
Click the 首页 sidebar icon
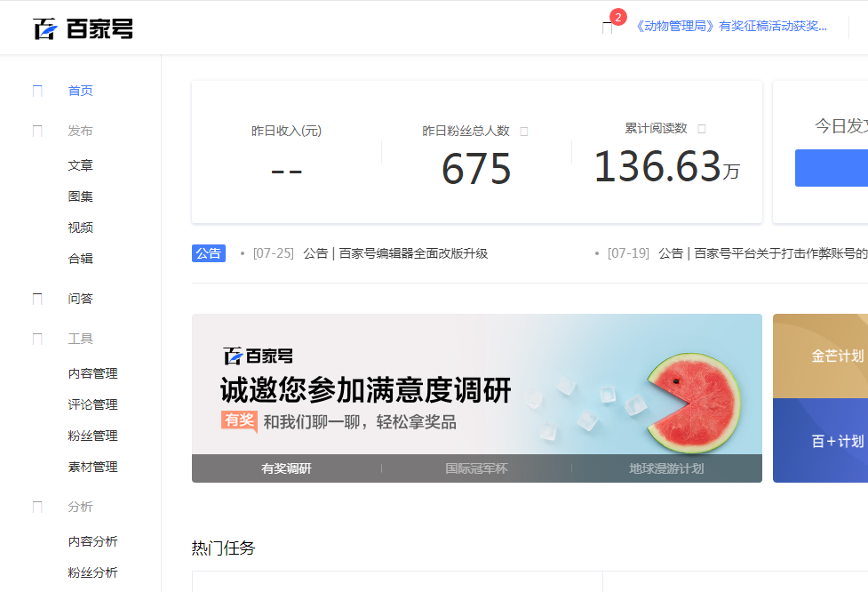(37, 91)
